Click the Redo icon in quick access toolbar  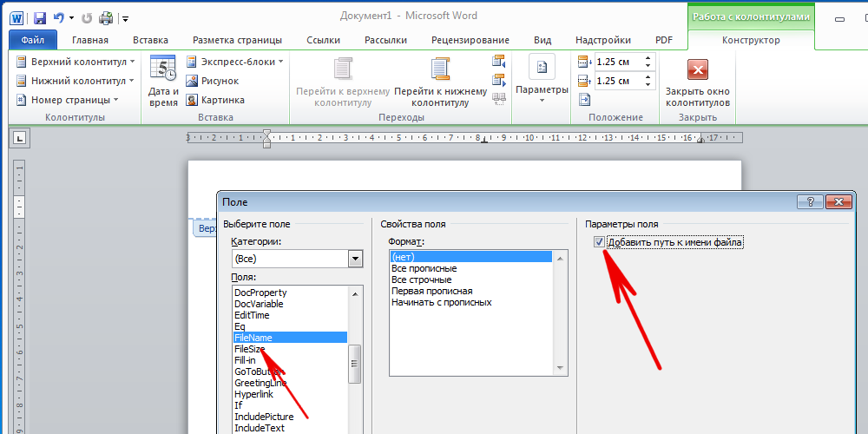(87, 18)
